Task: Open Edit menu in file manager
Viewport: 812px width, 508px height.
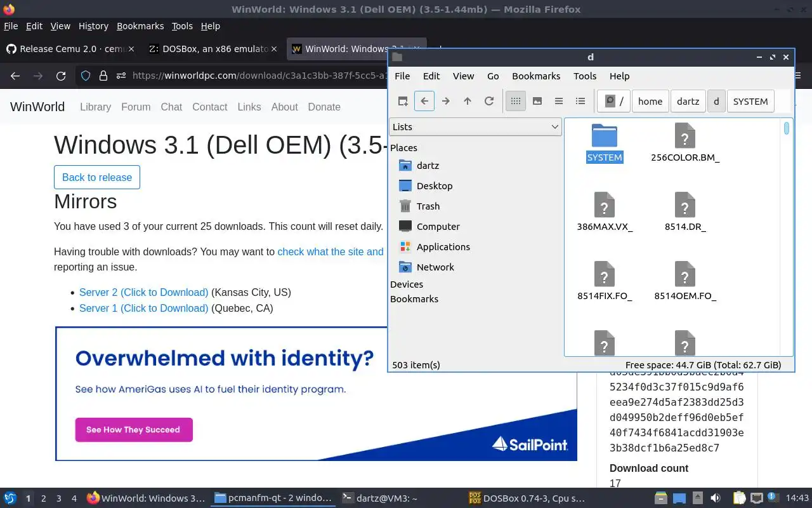Action: click(431, 76)
